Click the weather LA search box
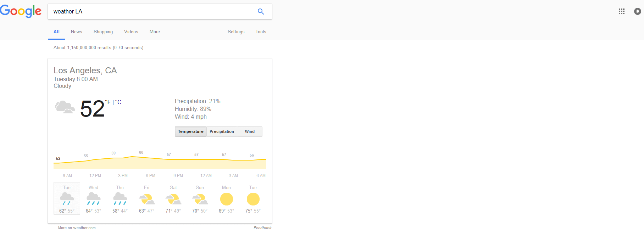644x237 pixels. [152, 11]
